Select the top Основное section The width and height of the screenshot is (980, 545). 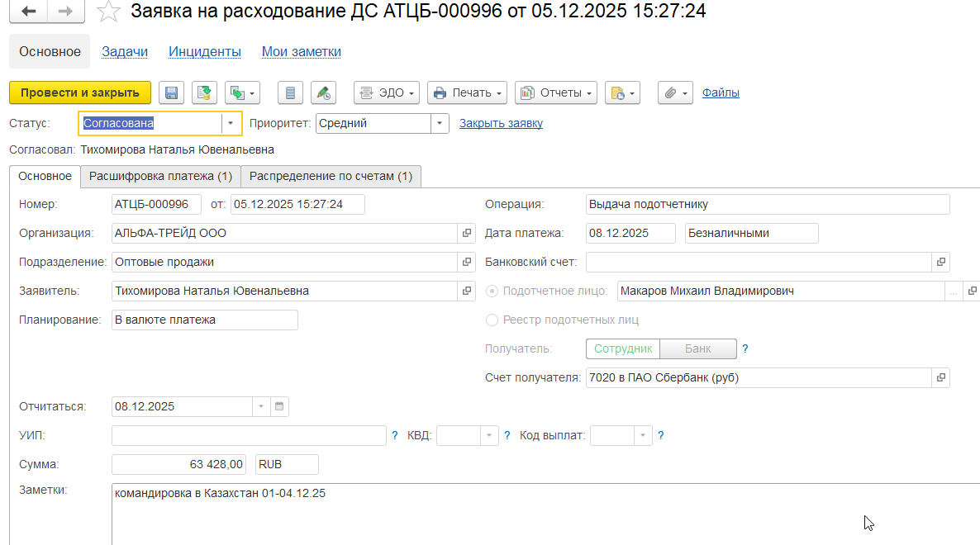(x=50, y=52)
